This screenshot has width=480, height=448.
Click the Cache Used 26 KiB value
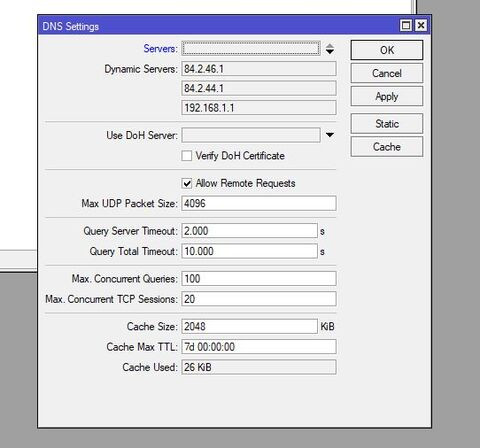(x=259, y=367)
